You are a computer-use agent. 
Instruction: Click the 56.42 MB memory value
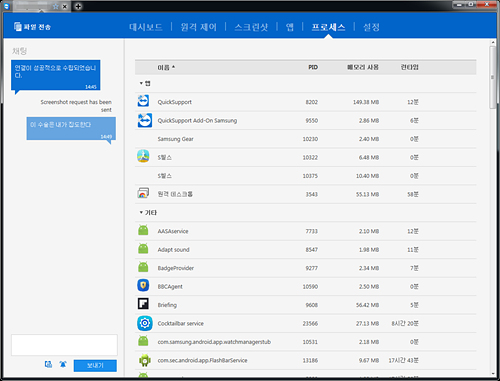point(368,305)
